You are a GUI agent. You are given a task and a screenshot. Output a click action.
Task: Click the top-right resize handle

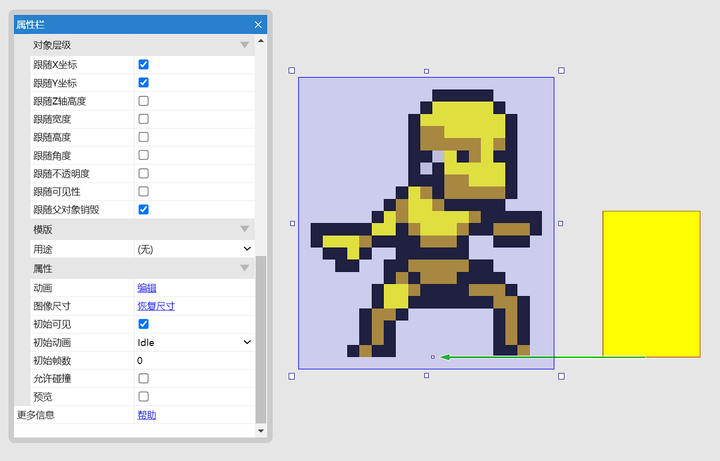click(x=561, y=70)
